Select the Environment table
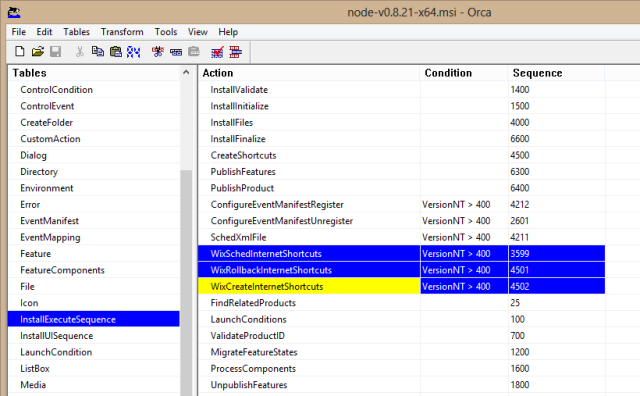The width and height of the screenshot is (640, 396). tap(47, 188)
